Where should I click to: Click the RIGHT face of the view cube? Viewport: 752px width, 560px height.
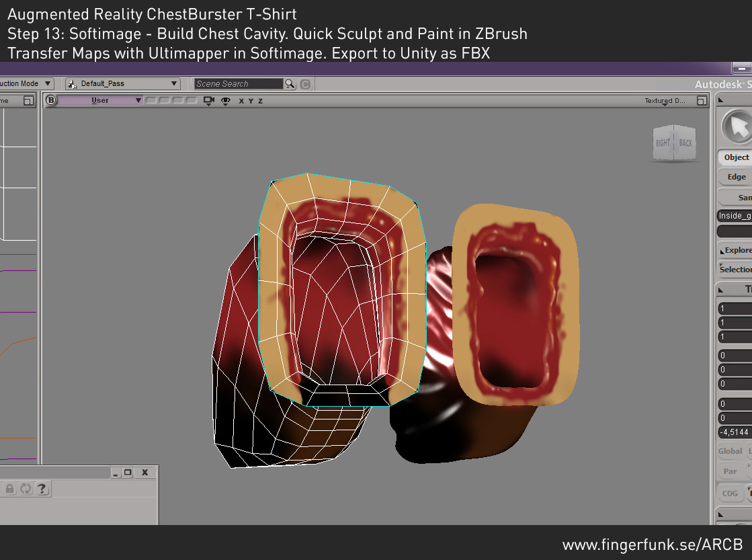click(x=663, y=143)
